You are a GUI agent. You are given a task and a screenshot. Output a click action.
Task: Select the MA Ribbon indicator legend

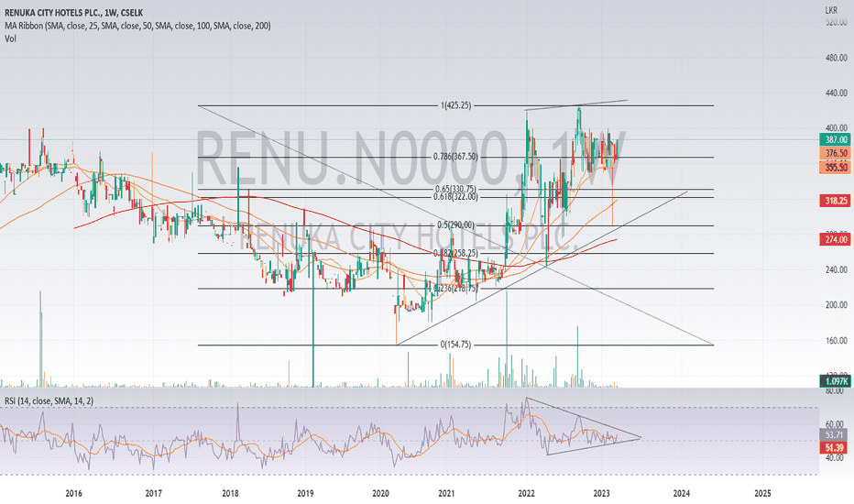[137, 26]
